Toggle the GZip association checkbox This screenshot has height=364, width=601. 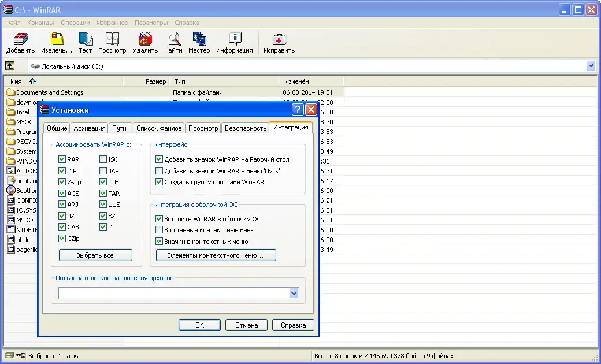(62, 238)
